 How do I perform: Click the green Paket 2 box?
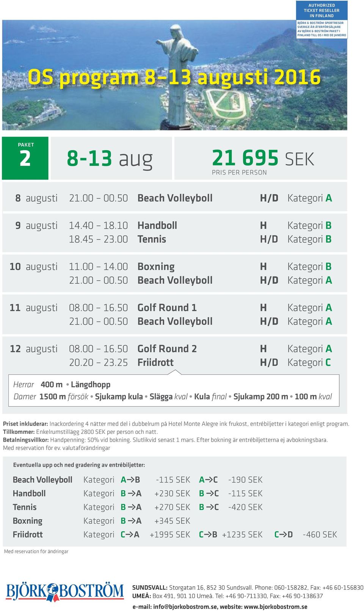coord(25,158)
